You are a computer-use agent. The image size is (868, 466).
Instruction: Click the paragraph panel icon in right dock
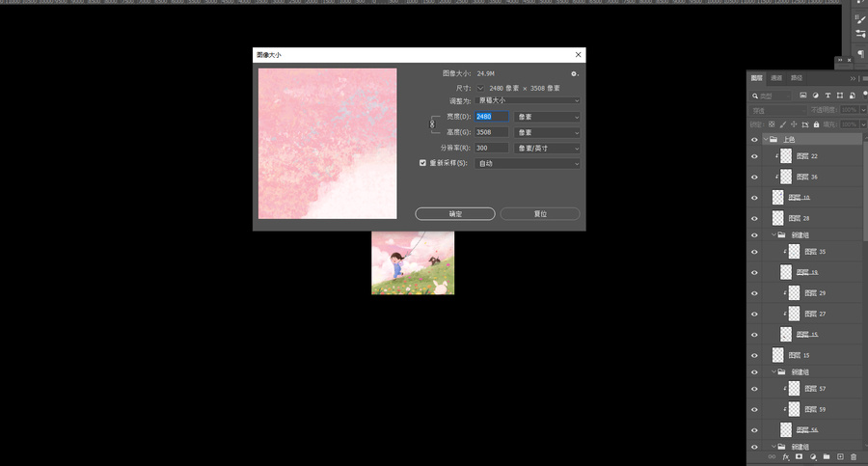coord(861,54)
